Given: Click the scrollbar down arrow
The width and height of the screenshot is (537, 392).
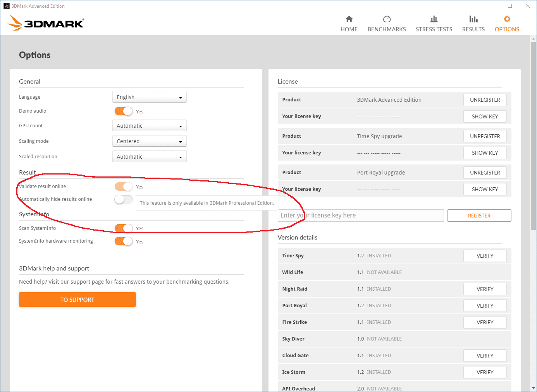Looking at the screenshot, I should pos(534,388).
